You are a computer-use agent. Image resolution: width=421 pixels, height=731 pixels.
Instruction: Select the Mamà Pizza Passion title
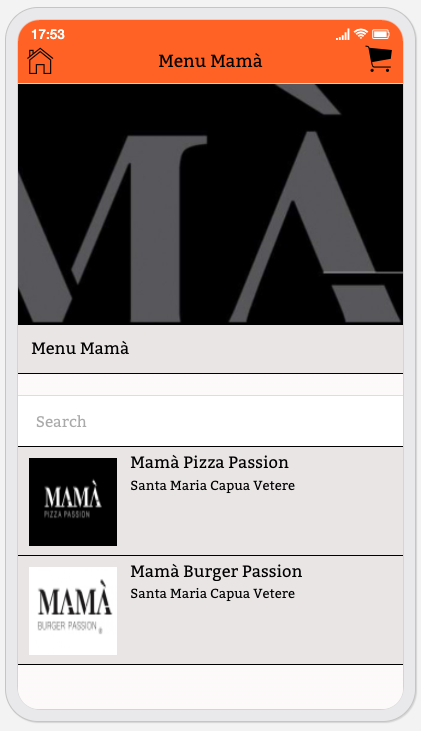(209, 462)
